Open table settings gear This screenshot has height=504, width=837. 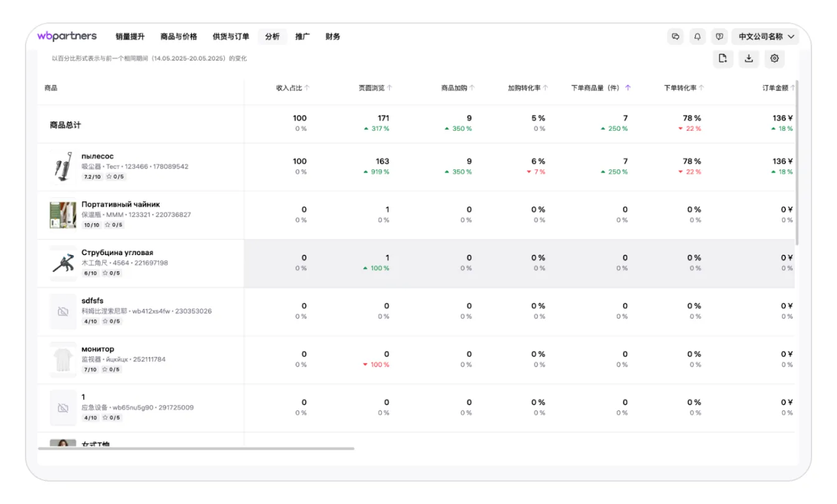[775, 58]
